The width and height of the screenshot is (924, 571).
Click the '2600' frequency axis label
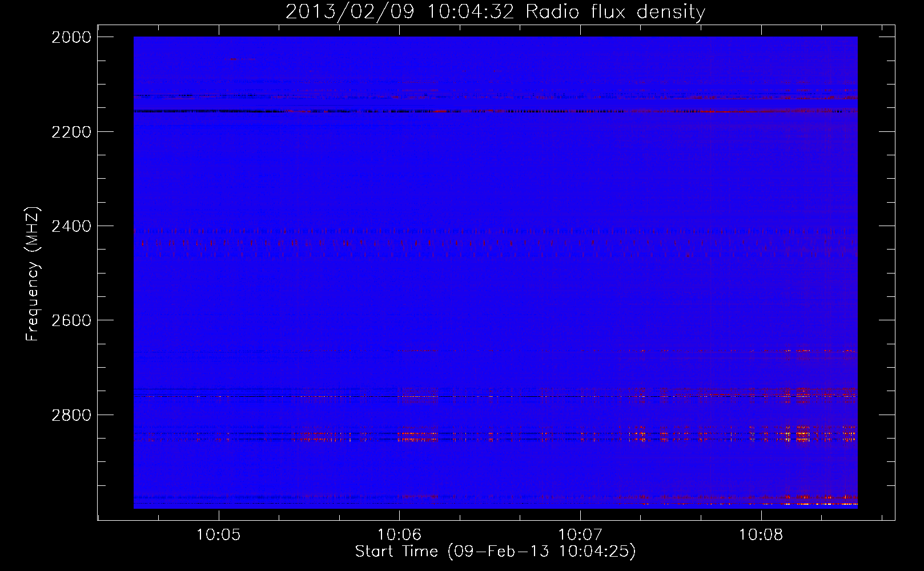(71, 320)
